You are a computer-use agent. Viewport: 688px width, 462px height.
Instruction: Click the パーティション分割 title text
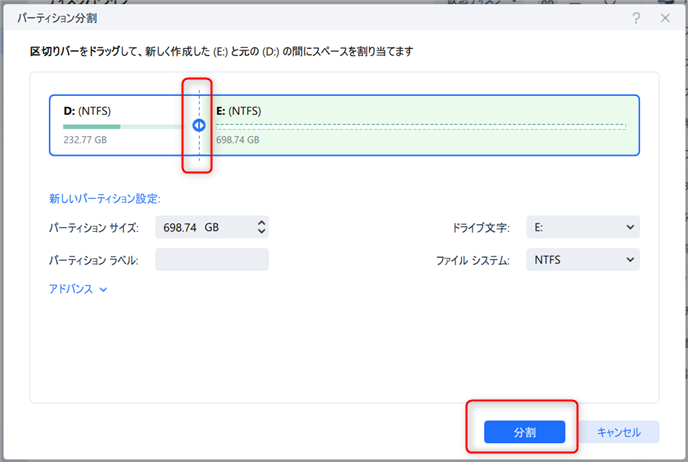click(57, 18)
